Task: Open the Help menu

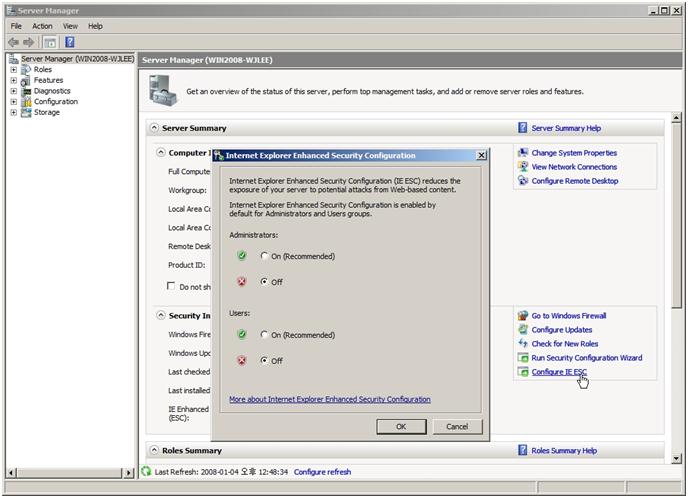Action: pyautogui.click(x=95, y=26)
